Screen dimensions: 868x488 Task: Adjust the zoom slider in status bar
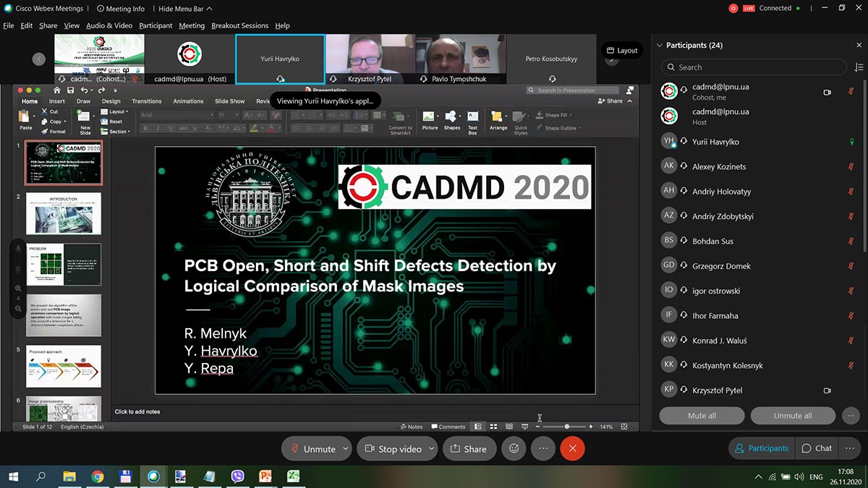pos(567,427)
